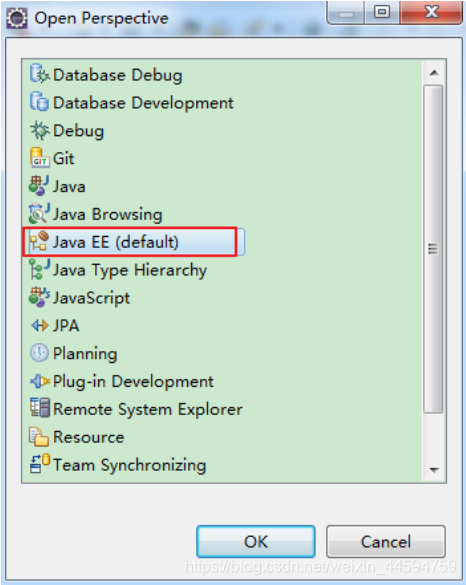Confirm with the OK button
The image size is (466, 585).
coord(256,541)
